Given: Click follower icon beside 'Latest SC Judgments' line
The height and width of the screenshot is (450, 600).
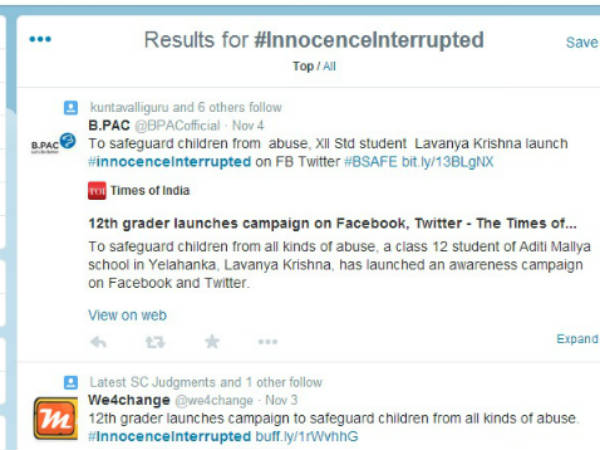Looking at the screenshot, I should click(x=71, y=382).
